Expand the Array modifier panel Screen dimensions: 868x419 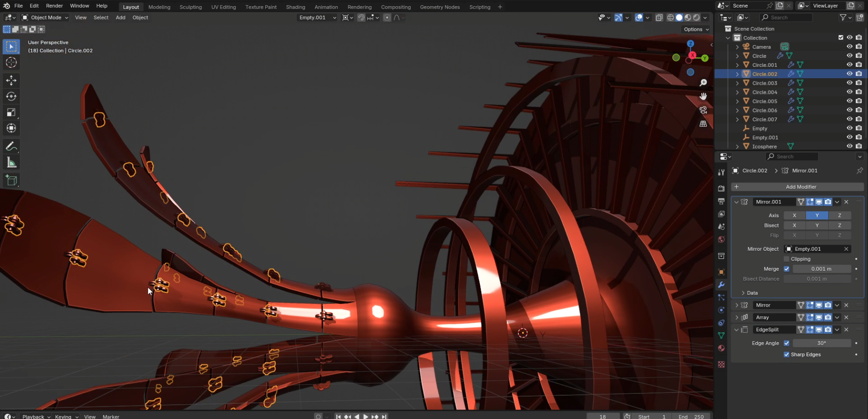[x=736, y=318]
